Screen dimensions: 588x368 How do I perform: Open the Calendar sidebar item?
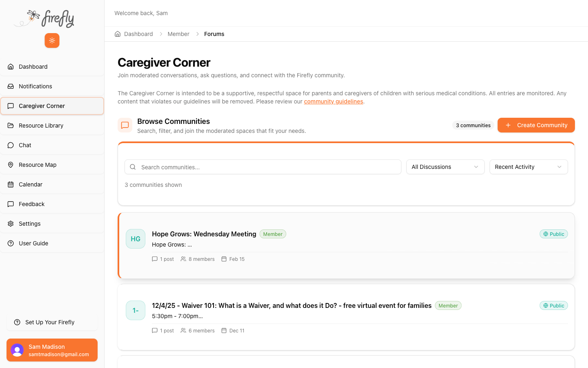pyautogui.click(x=31, y=184)
